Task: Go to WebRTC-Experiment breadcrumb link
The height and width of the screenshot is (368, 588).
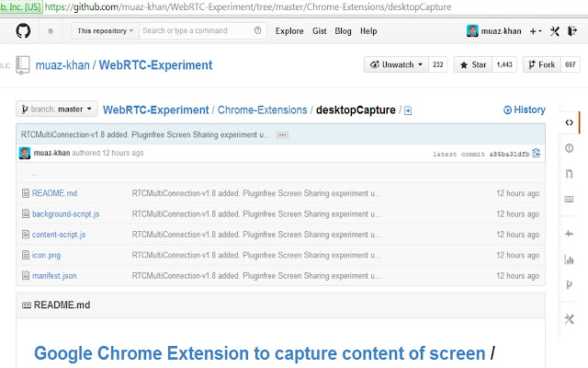Action: (x=155, y=110)
